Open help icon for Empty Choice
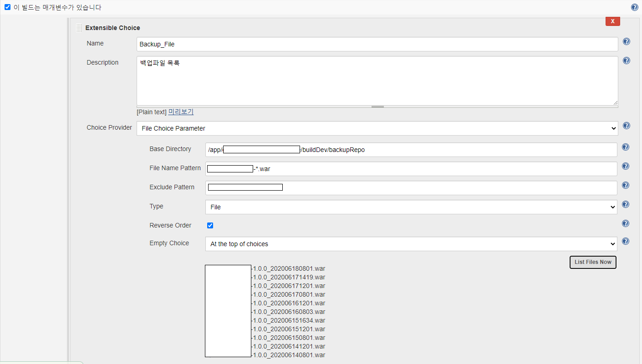 click(626, 241)
